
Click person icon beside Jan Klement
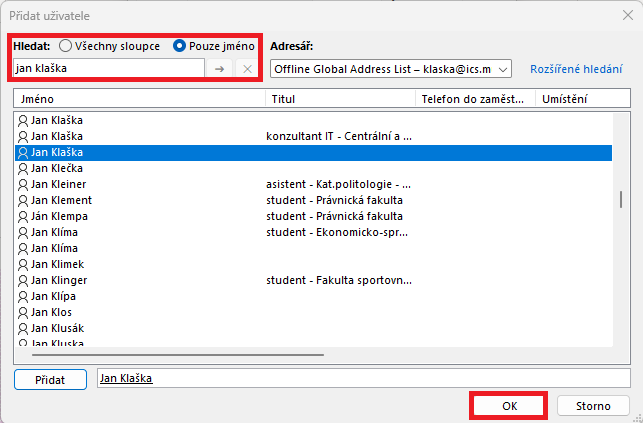[23, 200]
